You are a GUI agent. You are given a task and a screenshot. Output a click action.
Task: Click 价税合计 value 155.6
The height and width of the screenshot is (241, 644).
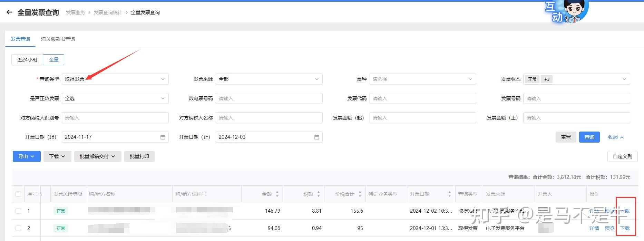pos(357,211)
